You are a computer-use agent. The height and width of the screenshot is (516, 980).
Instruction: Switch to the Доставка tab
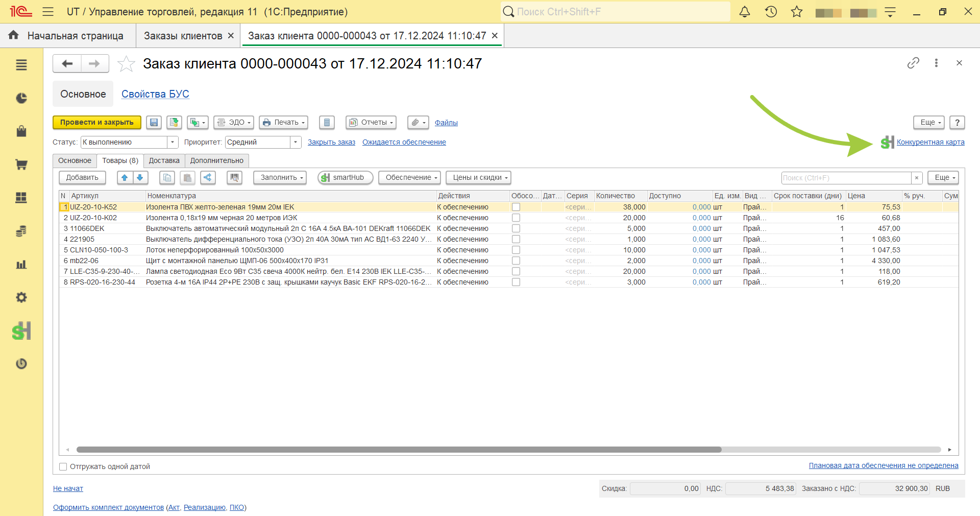164,160
